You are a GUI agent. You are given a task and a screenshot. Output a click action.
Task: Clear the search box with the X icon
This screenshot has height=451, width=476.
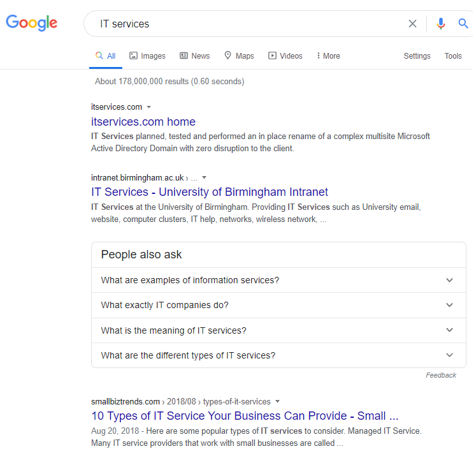pos(412,24)
